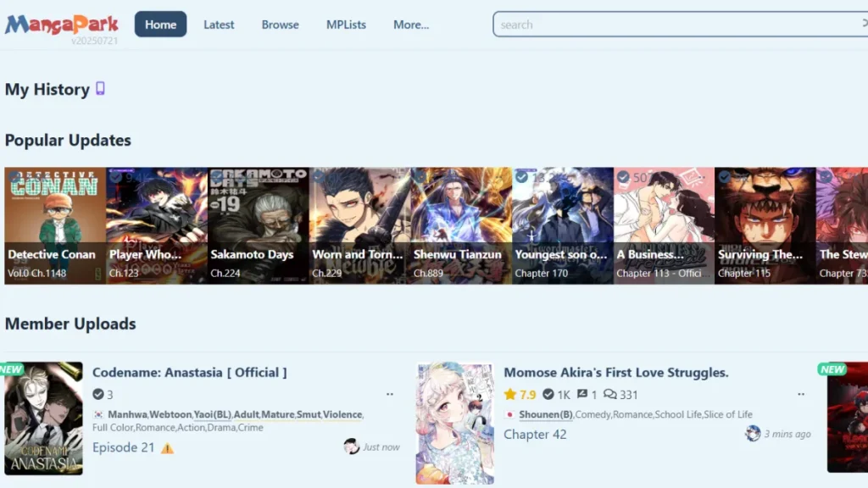This screenshot has width=868, height=488.
Task: Click the reviews icon showing 1 on Momose Akira
Action: click(x=581, y=393)
